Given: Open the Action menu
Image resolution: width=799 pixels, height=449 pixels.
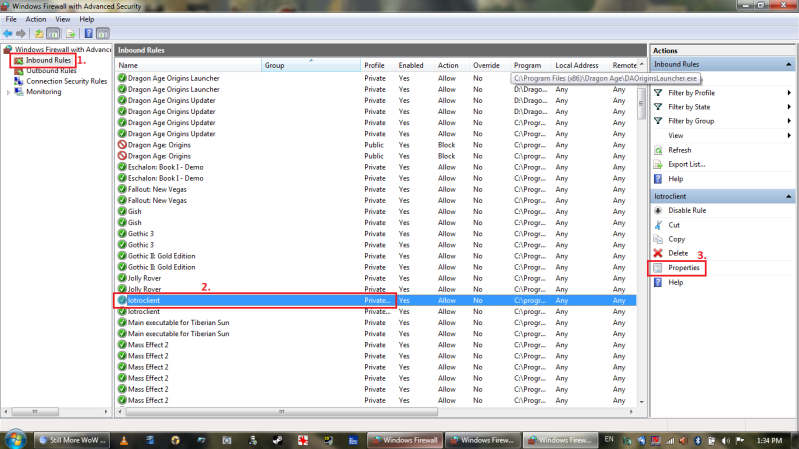Looking at the screenshot, I should [36, 19].
